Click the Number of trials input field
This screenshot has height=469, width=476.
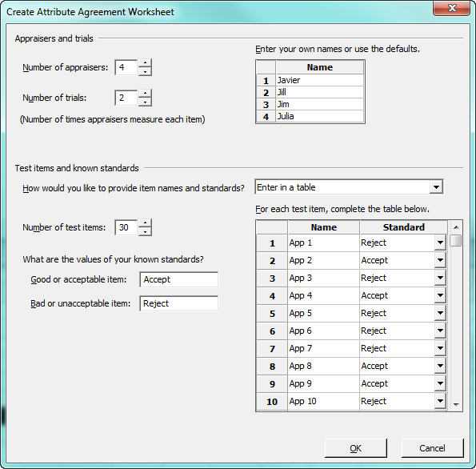[126, 98]
